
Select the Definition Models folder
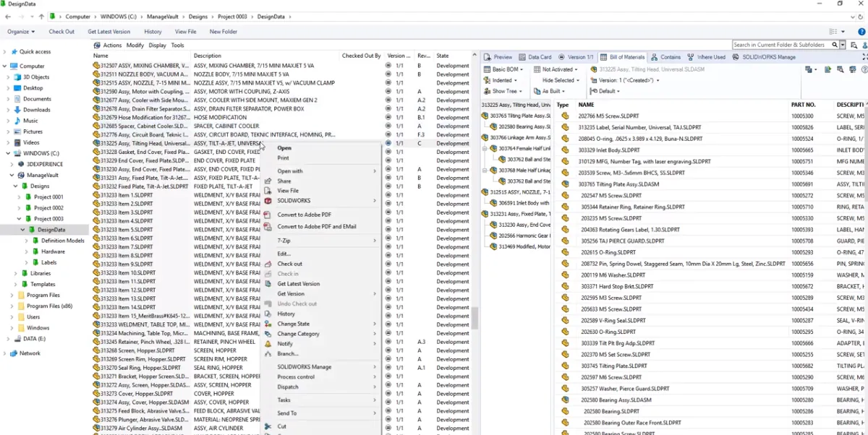[x=63, y=241]
